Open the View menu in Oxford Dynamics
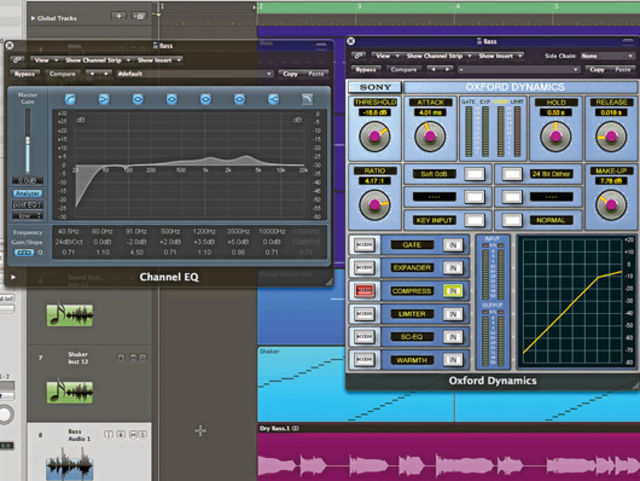The width and height of the screenshot is (640, 481). click(386, 56)
